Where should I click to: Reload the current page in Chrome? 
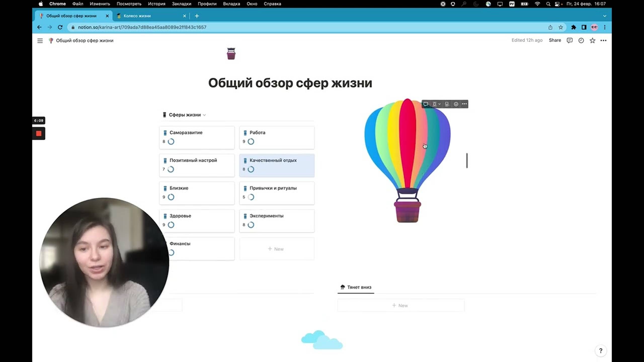pos(60,27)
